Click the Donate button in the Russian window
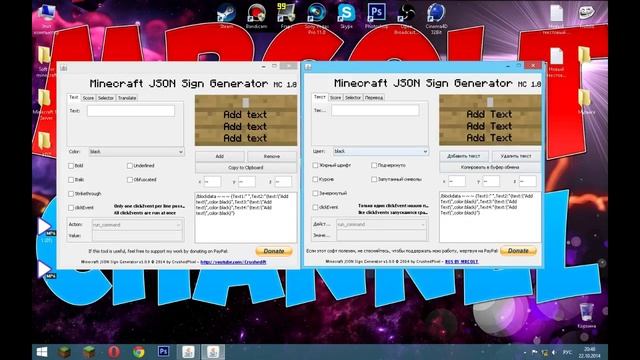The height and width of the screenshot is (360, 640). point(518,251)
